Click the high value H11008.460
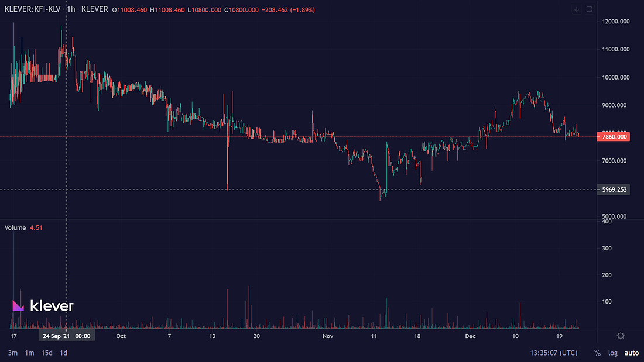 coord(167,10)
